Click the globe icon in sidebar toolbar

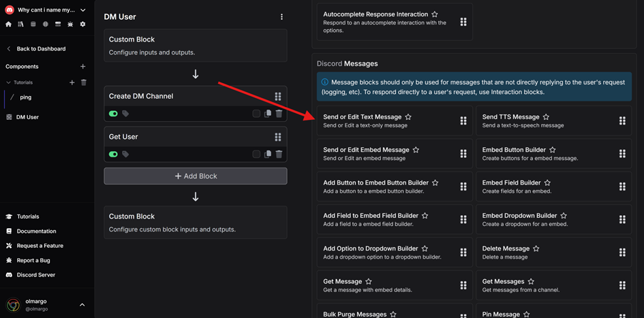click(x=46, y=25)
